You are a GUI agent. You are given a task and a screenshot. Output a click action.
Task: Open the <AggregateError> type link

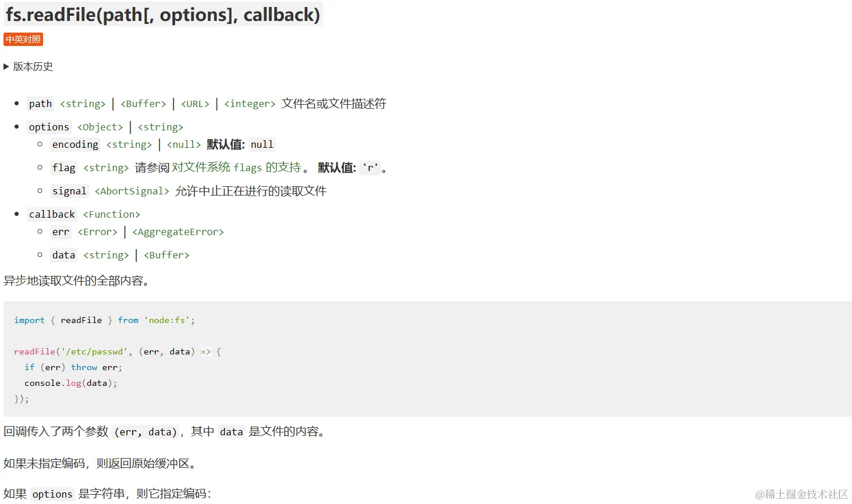178,232
